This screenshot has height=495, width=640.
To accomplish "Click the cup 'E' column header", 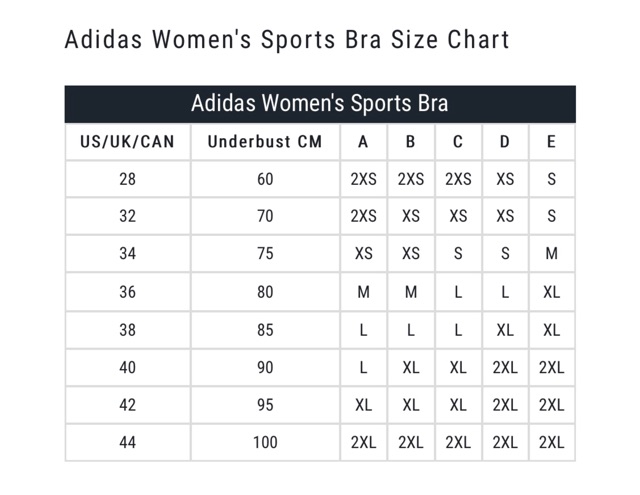I will 551,142.
